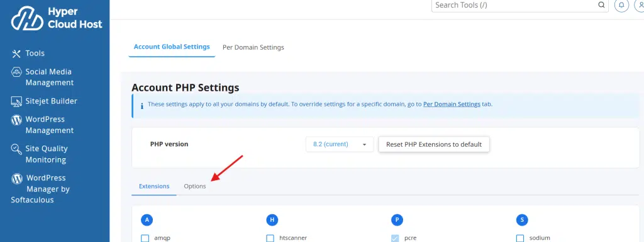Open WordPress Manager by Softaculous
This screenshot has height=242, width=644.
pyautogui.click(x=40, y=189)
